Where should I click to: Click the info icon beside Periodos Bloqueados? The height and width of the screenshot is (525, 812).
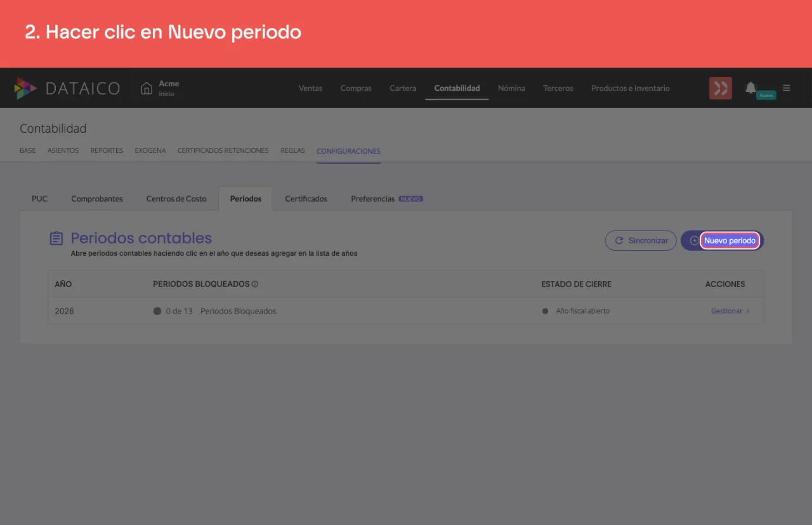tap(255, 284)
